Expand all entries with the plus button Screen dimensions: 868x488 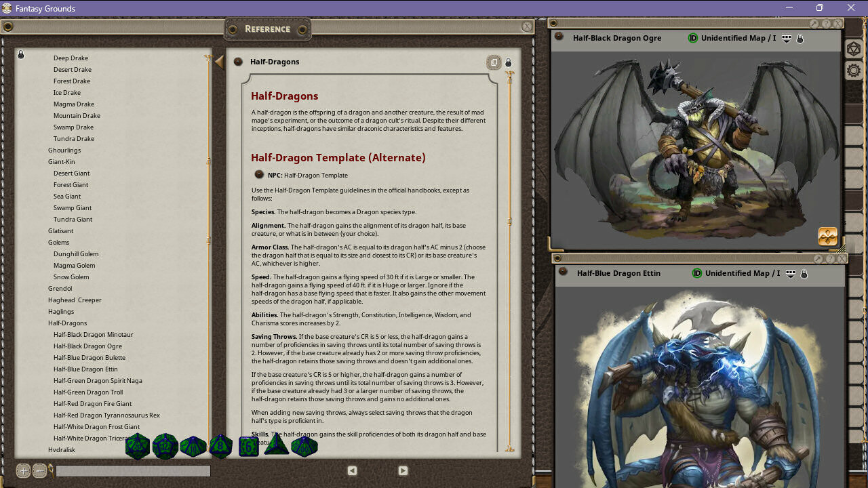(23, 471)
